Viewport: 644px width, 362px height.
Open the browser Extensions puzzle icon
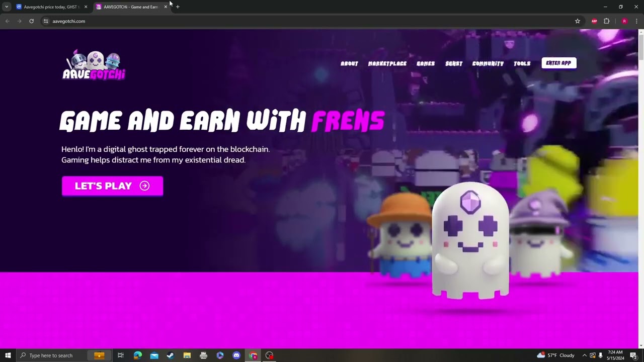coord(606,21)
